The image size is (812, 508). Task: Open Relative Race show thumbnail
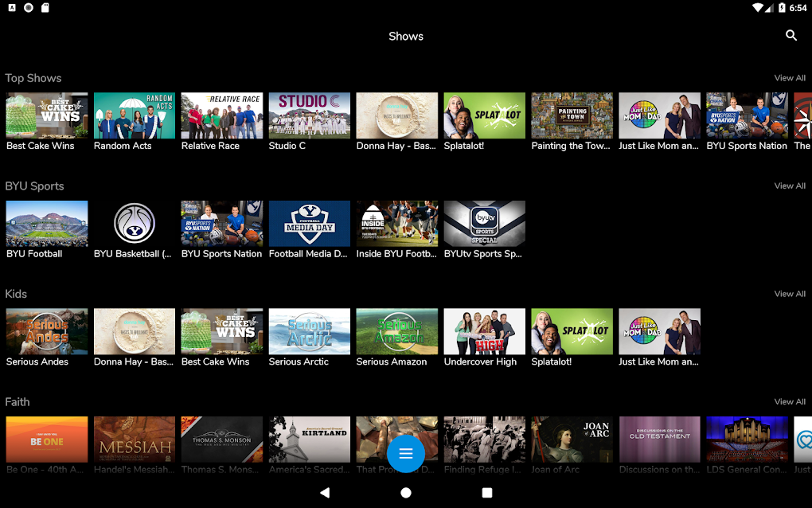tap(221, 115)
